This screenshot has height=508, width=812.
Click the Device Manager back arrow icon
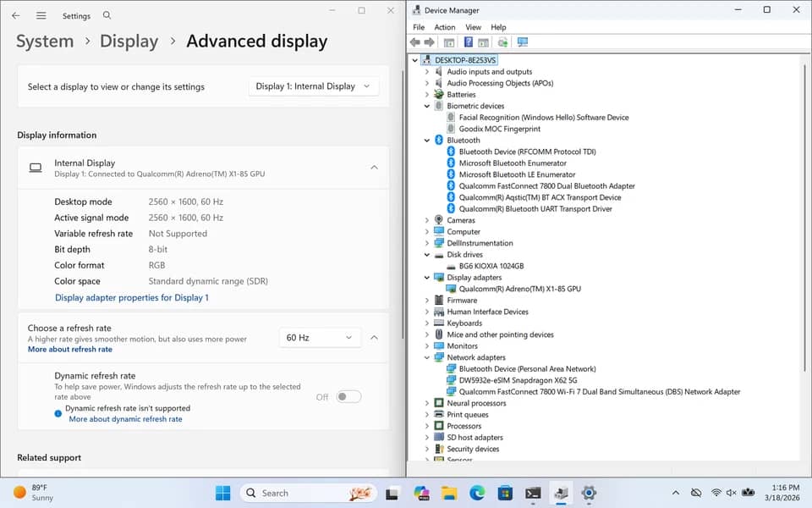(x=414, y=42)
